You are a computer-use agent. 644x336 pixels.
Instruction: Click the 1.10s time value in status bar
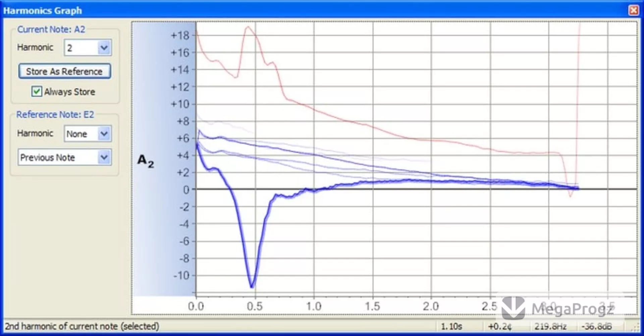pyautogui.click(x=451, y=326)
